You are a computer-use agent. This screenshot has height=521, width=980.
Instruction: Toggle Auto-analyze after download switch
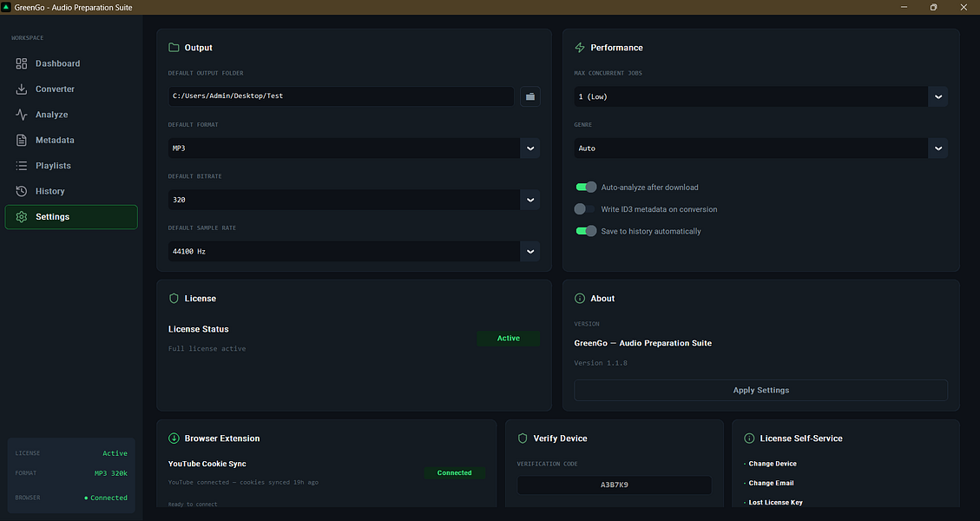pyautogui.click(x=586, y=187)
